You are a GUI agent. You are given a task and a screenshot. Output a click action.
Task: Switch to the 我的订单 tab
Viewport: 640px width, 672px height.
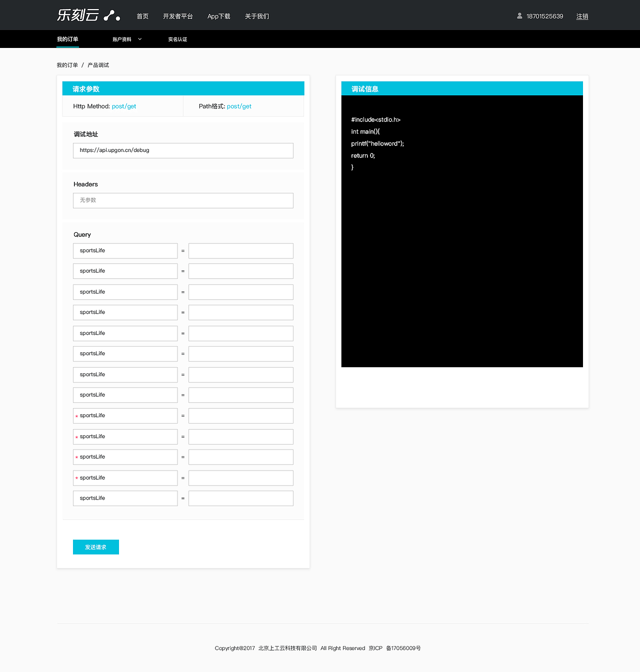[67, 39]
